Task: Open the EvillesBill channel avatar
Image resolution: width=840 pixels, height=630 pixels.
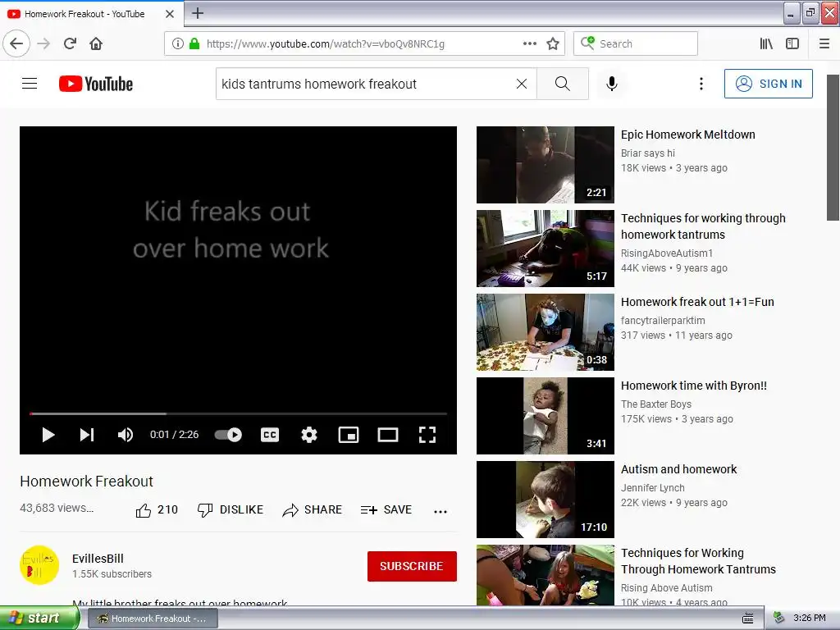Action: point(39,564)
